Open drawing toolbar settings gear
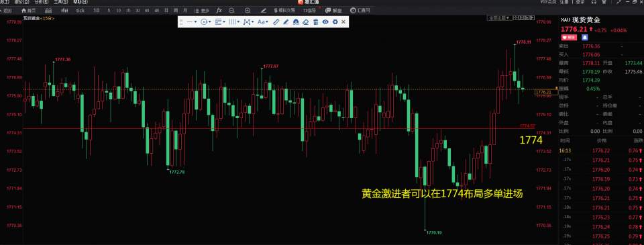 [335, 21]
